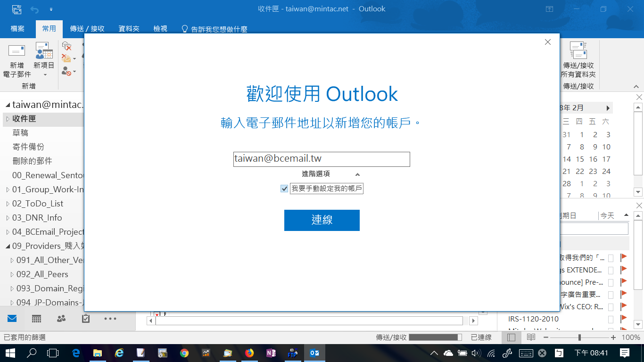Click the zoom slider handle in status bar
Image resolution: width=644 pixels, height=362 pixels.
[579, 337]
